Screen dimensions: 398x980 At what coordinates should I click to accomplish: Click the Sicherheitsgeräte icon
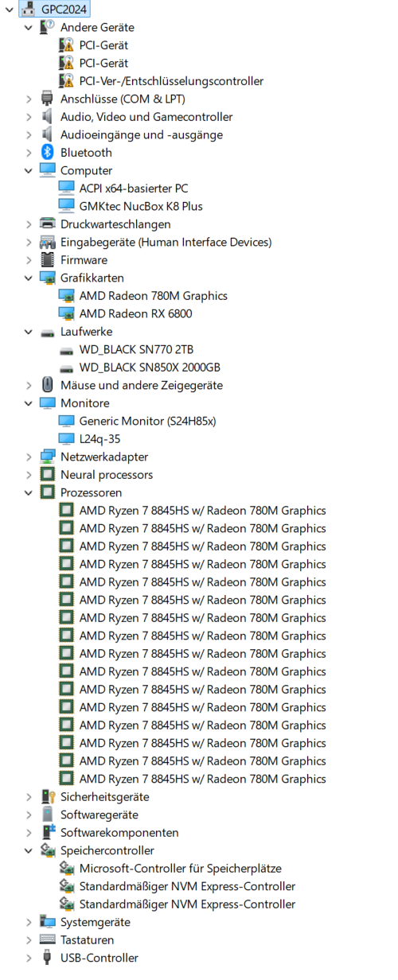[48, 797]
